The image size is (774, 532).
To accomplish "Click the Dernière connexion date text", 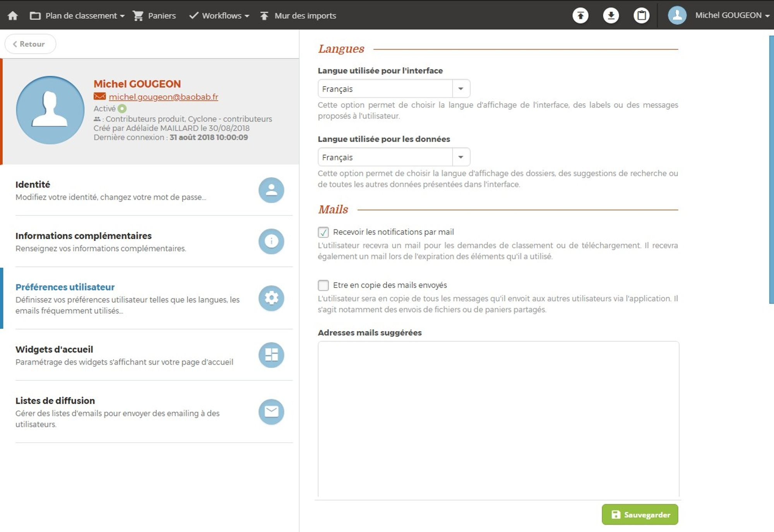I will click(x=209, y=137).
